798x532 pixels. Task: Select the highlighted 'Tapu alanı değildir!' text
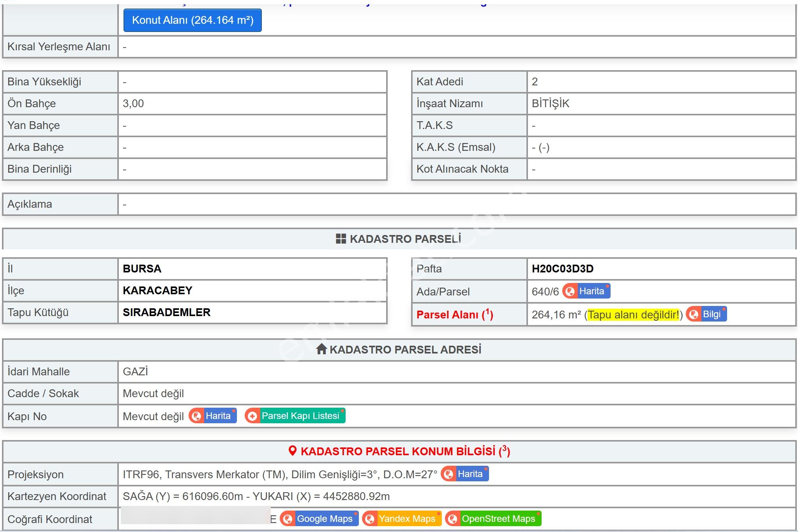click(x=634, y=315)
